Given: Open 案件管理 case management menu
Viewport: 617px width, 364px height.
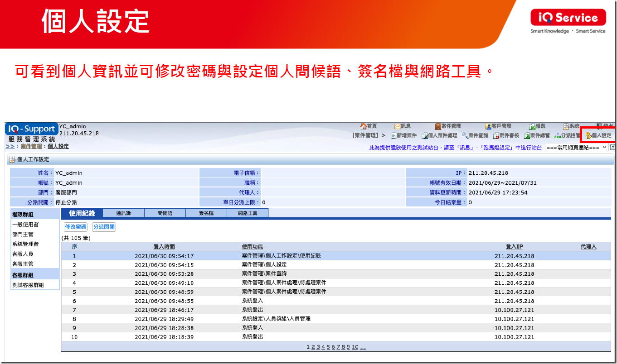Looking at the screenshot, I should [x=448, y=126].
